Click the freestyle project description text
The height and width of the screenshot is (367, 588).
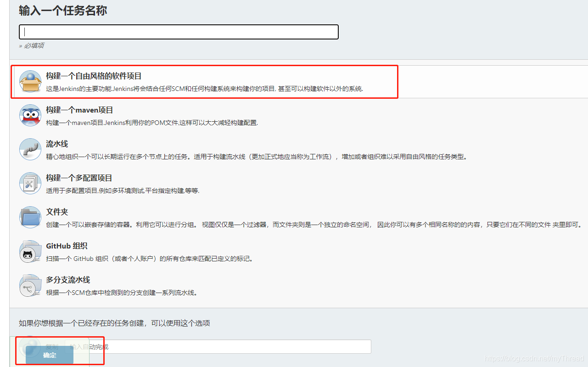coord(204,89)
